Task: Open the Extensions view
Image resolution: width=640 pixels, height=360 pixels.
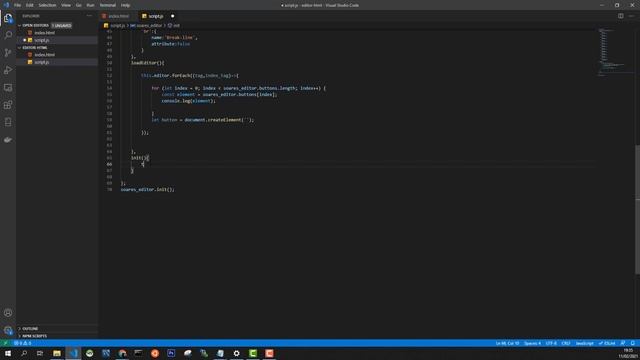Action: coord(8,105)
